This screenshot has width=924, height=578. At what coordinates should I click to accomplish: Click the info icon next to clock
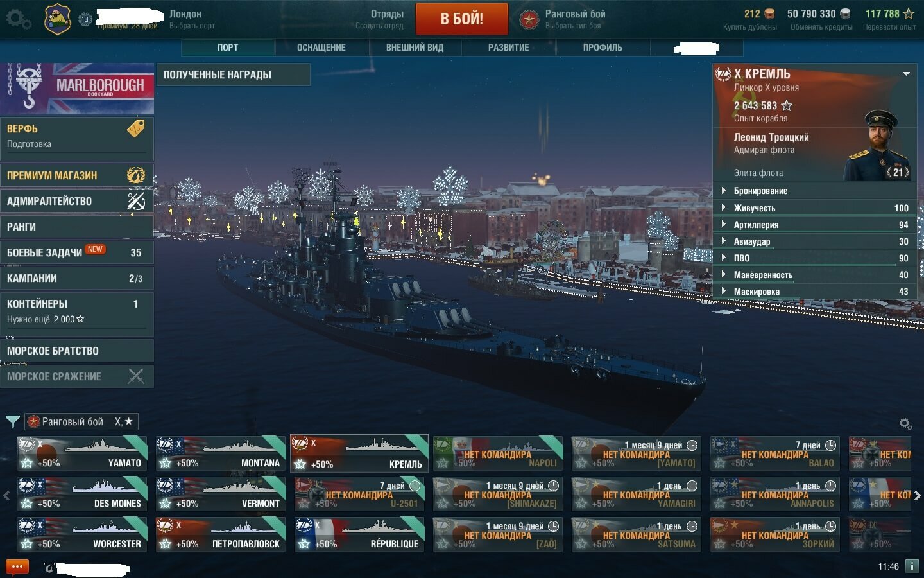[911, 566]
